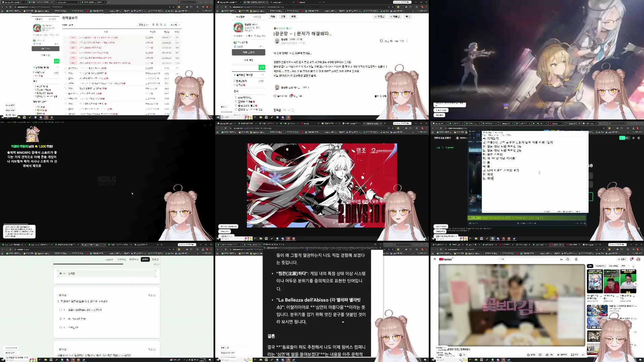Switch to list view icon in the '전체글보기' page
This screenshot has width=644, height=362.
(165, 25)
